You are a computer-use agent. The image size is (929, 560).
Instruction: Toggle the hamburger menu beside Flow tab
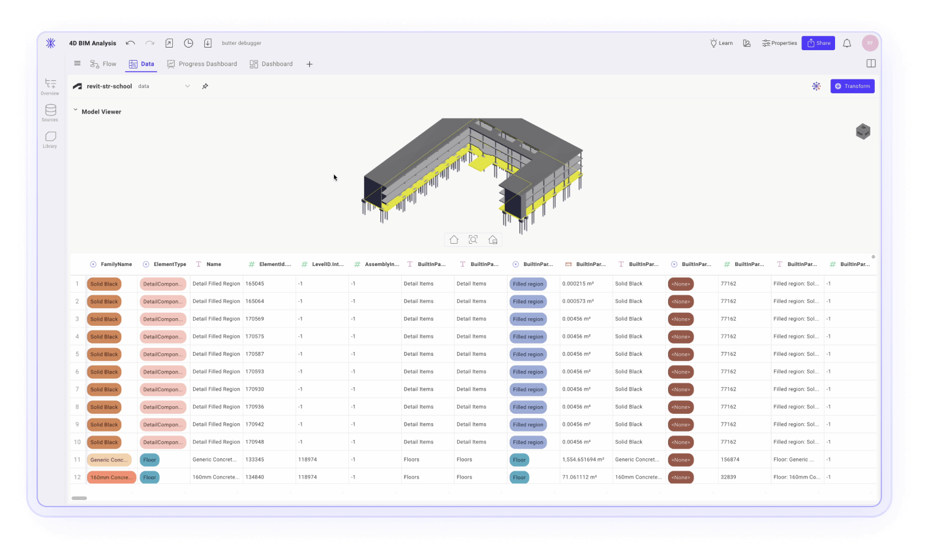point(77,63)
